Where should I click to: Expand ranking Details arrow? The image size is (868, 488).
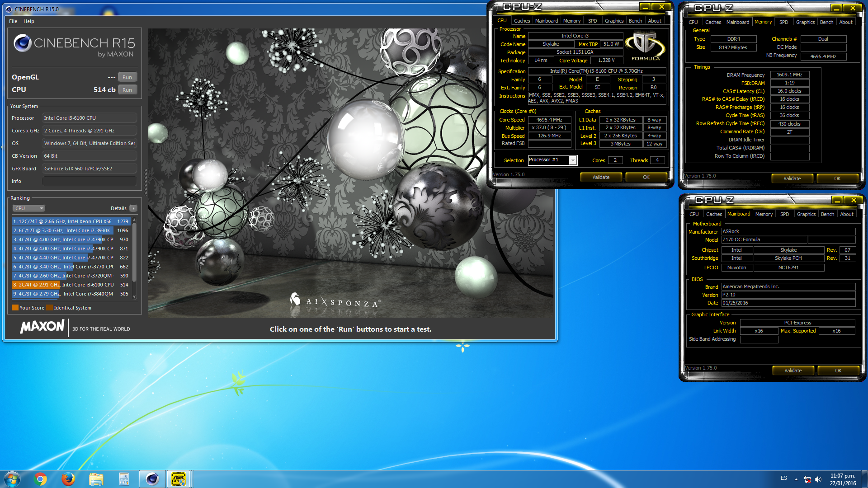coord(133,208)
